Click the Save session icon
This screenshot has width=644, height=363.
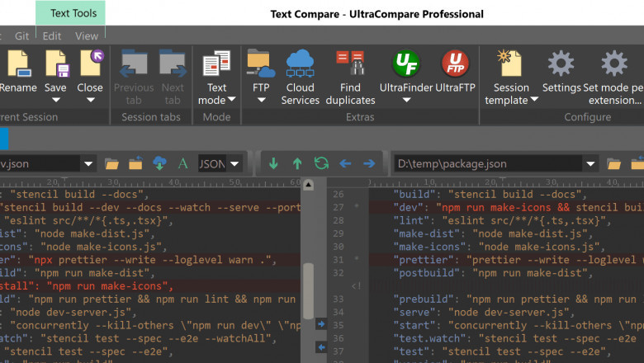(56, 64)
